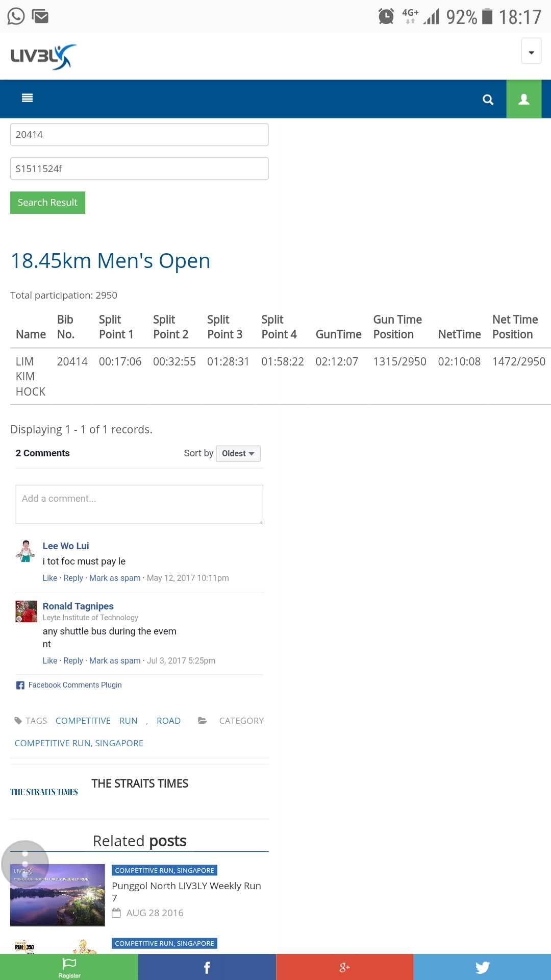The image size is (551, 980).
Task: Click the LIV3LY logo
Action: coord(43,56)
